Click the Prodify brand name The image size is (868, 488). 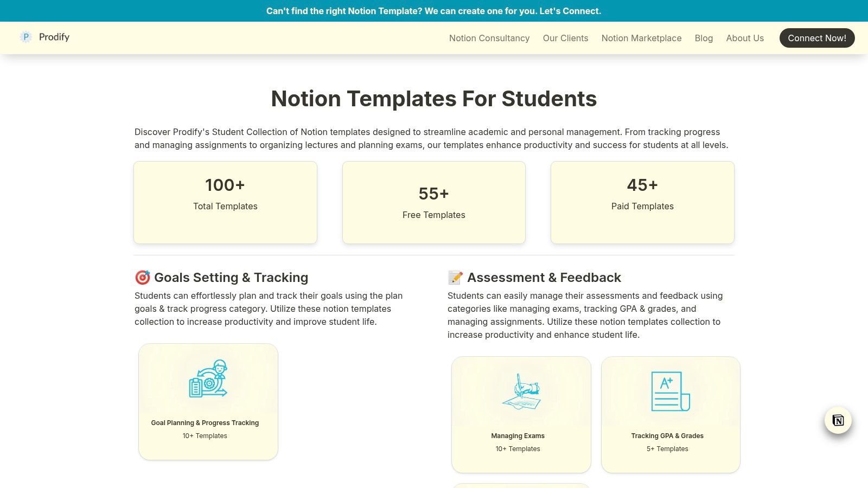pyautogui.click(x=54, y=37)
